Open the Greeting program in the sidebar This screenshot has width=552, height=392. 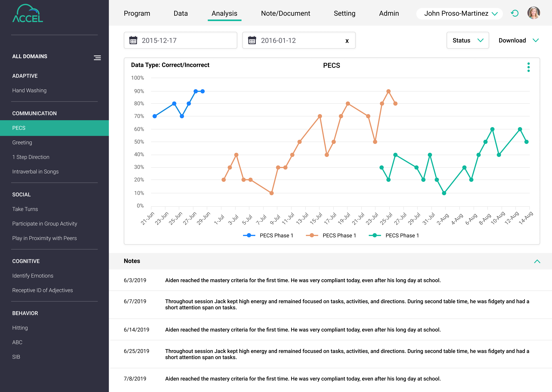pyautogui.click(x=22, y=142)
